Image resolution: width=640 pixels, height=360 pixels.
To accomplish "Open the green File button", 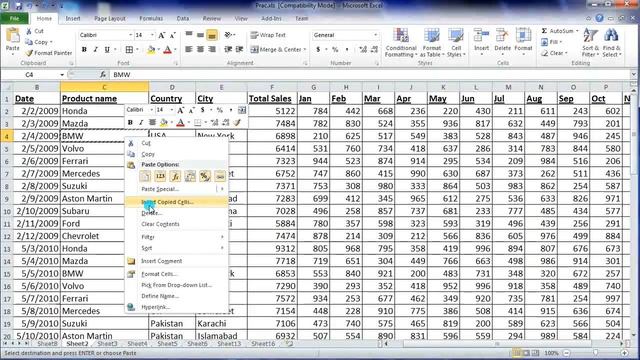I will (x=14, y=18).
